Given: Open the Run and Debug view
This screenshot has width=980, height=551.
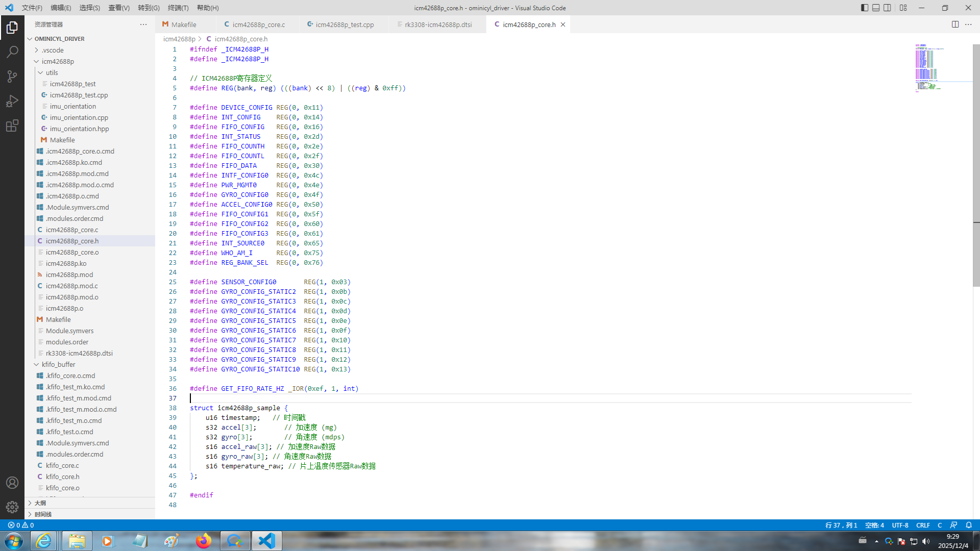Looking at the screenshot, I should (x=12, y=101).
